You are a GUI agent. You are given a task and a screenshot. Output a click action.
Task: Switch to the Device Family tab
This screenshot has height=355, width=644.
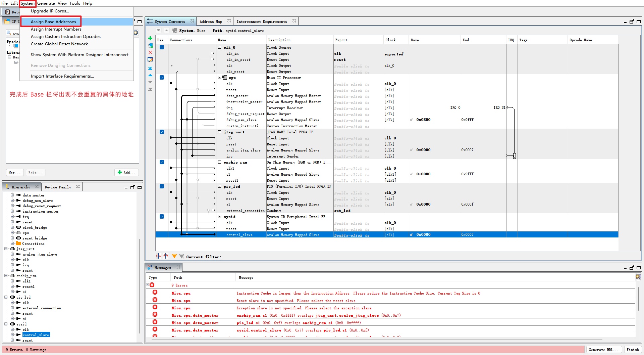pyautogui.click(x=58, y=187)
